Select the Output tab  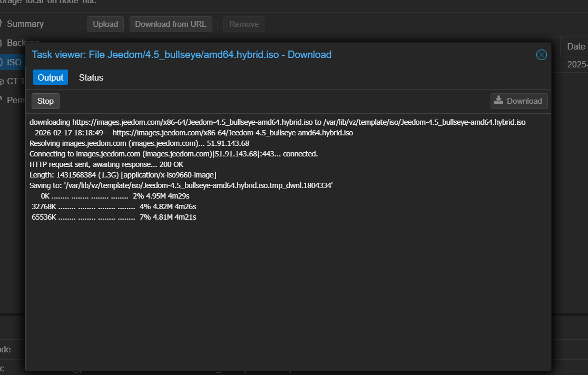51,77
